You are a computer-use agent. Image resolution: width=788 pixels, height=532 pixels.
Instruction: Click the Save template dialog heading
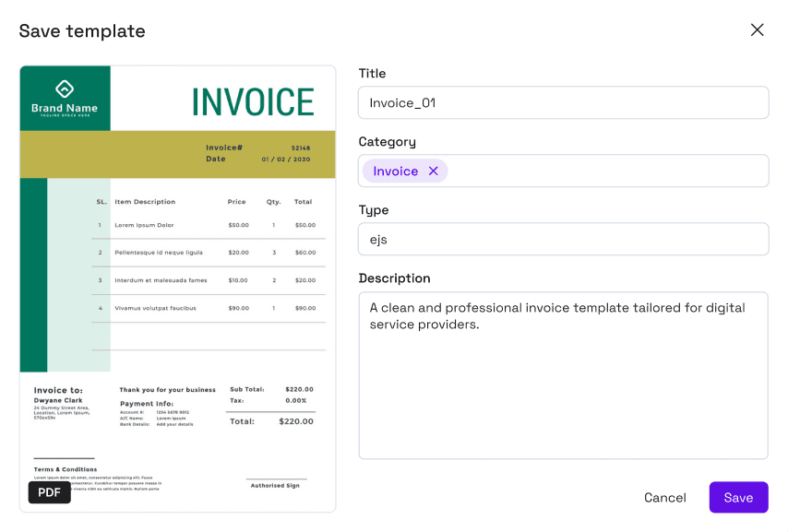pyautogui.click(x=82, y=31)
